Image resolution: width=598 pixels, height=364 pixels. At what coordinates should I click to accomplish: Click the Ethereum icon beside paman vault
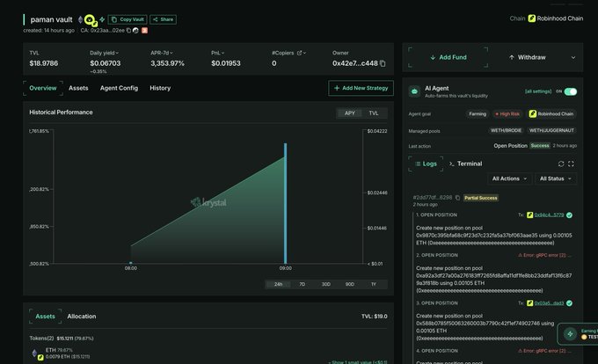tap(80, 19)
